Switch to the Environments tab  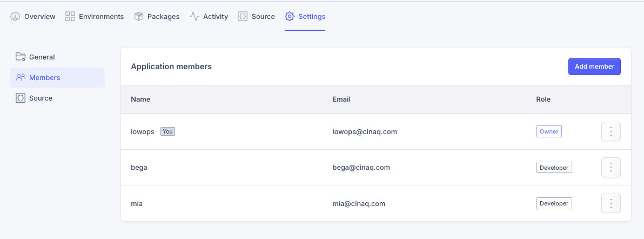click(x=95, y=16)
